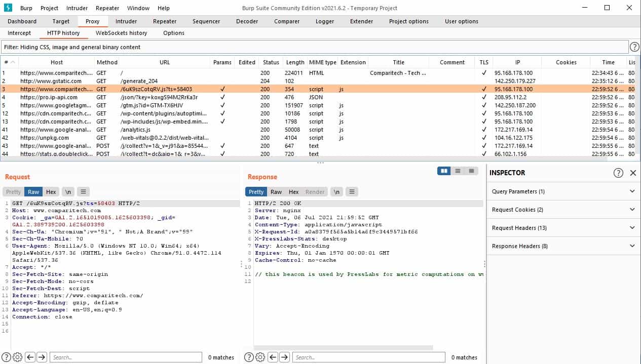Open the Request pane options menu icon
The height and width of the screenshot is (364, 641).
point(84,192)
